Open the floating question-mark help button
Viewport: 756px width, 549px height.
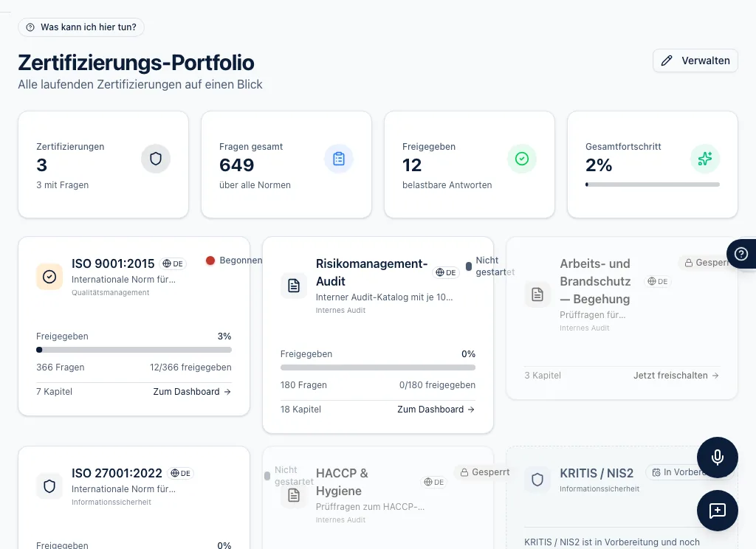tap(741, 254)
